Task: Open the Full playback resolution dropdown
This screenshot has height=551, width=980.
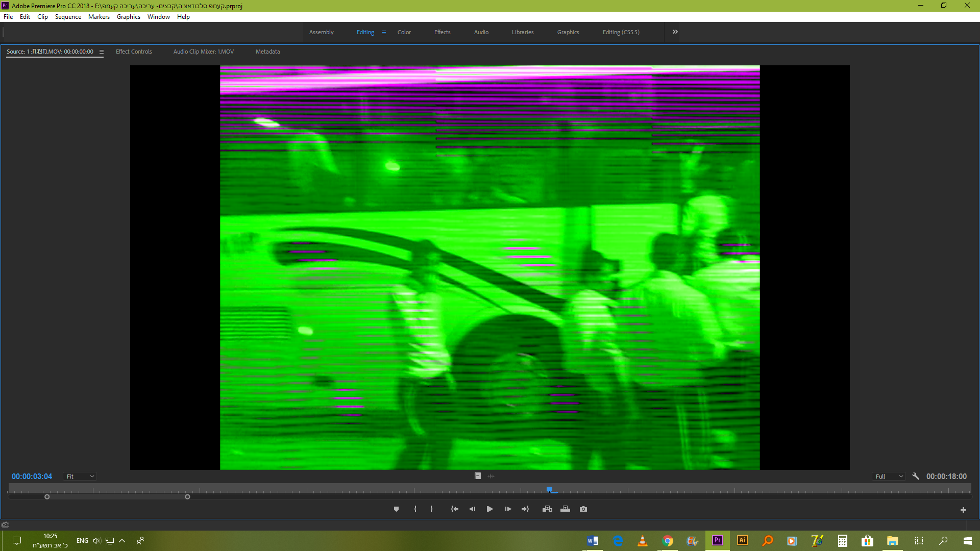Action: coord(889,477)
